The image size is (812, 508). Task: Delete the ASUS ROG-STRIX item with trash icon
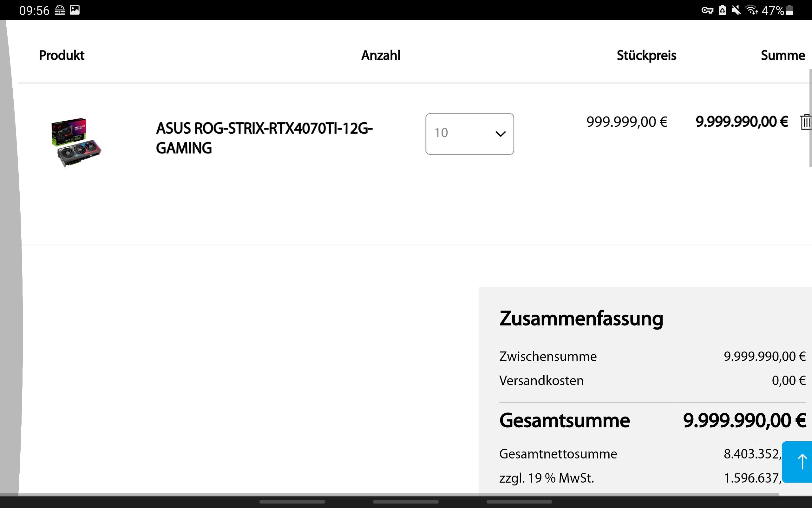click(806, 122)
